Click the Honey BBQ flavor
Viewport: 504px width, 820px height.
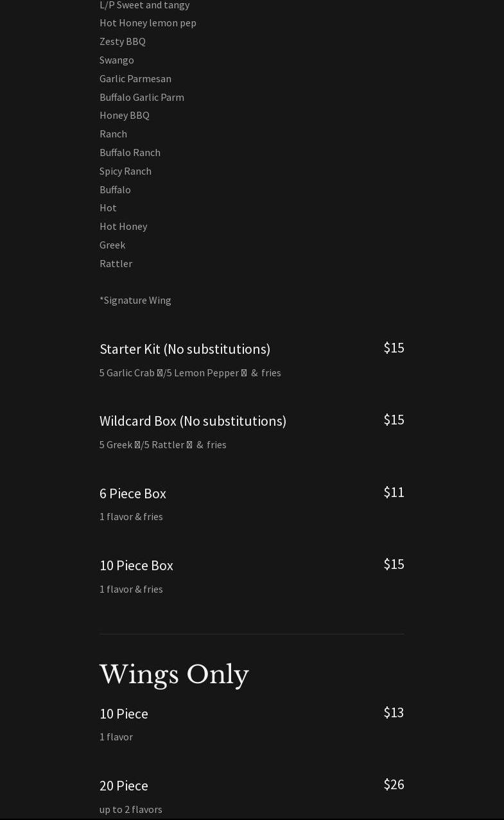(x=125, y=115)
